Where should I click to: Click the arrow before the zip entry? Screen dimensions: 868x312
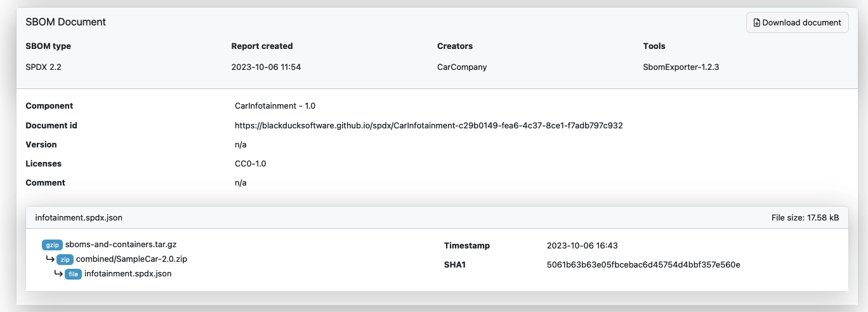click(49, 259)
